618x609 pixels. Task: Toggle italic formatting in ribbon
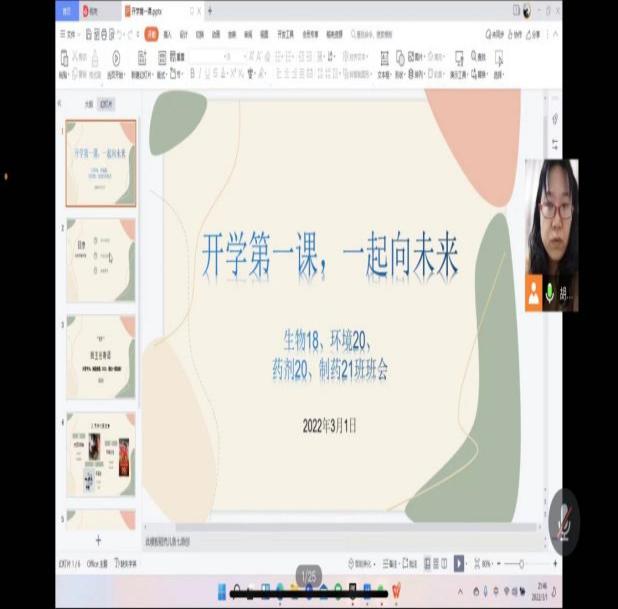[201, 73]
